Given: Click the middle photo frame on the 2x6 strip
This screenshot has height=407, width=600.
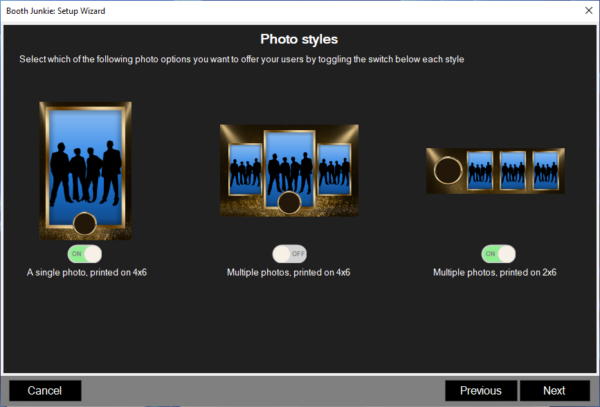Looking at the screenshot, I should click(x=514, y=170).
